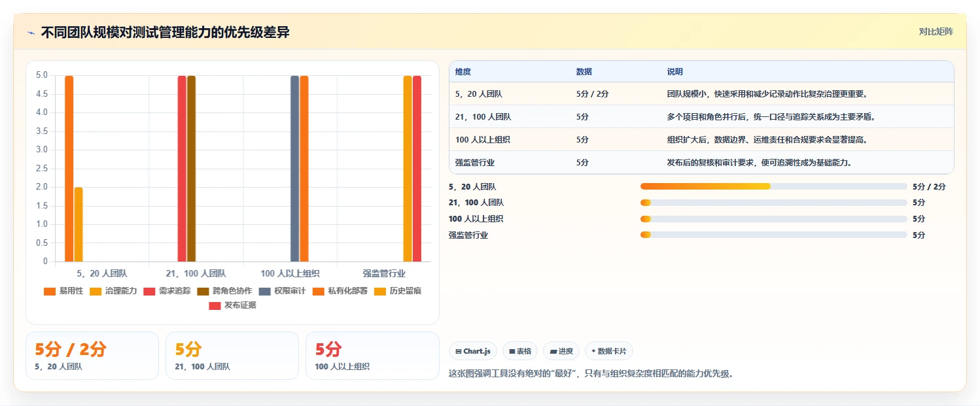The image size is (980, 406).
Task: Click the red bar in the 强监管行业 group
Action: click(417, 169)
